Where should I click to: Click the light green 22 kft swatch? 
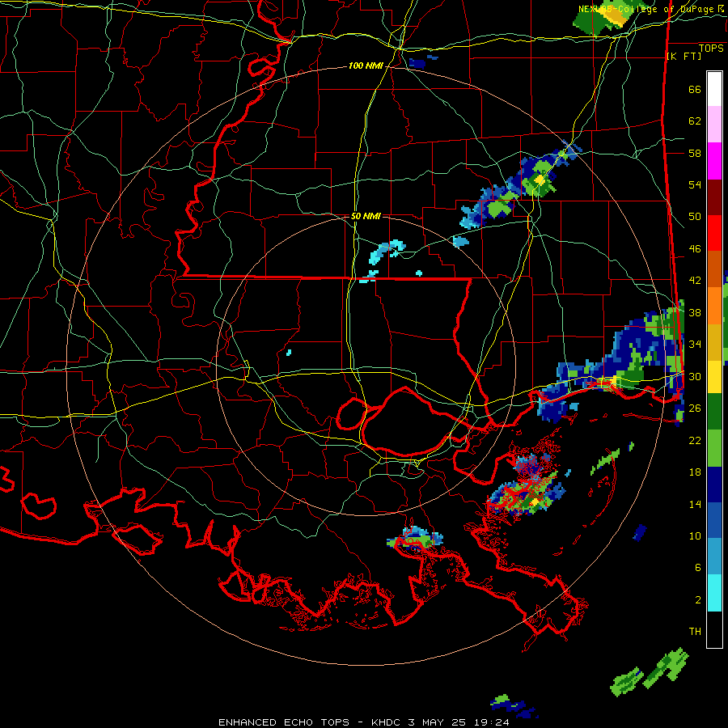point(714,448)
